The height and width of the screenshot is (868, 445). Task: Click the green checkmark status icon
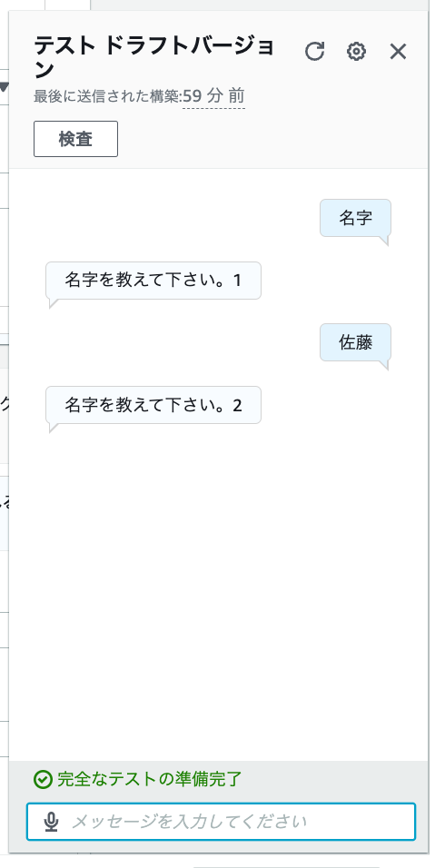click(42, 779)
